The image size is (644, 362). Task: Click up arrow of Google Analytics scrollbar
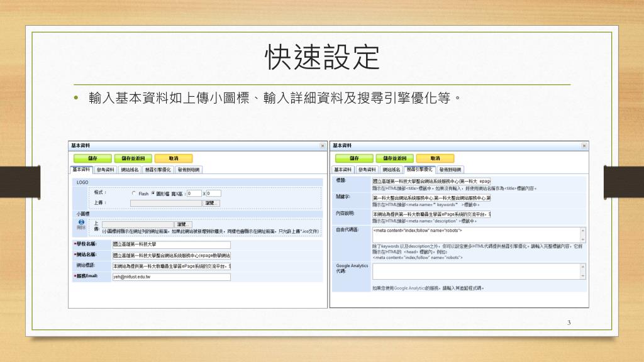coord(583,266)
